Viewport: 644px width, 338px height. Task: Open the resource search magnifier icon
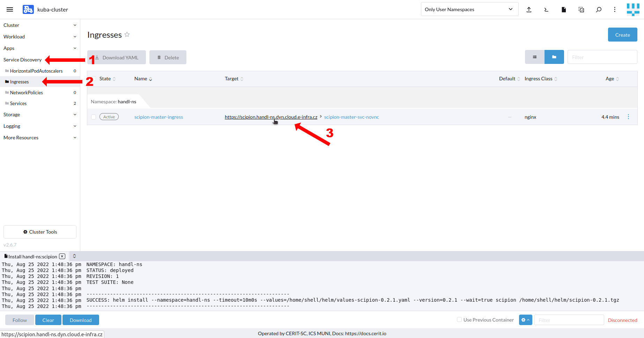[599, 9]
